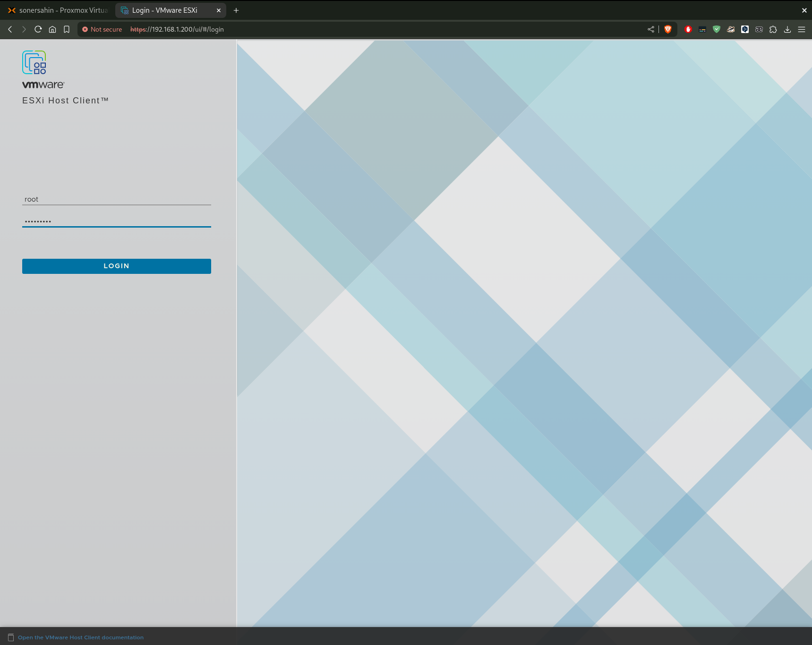Bookmark the current page
The image size is (812, 645).
[x=67, y=29]
